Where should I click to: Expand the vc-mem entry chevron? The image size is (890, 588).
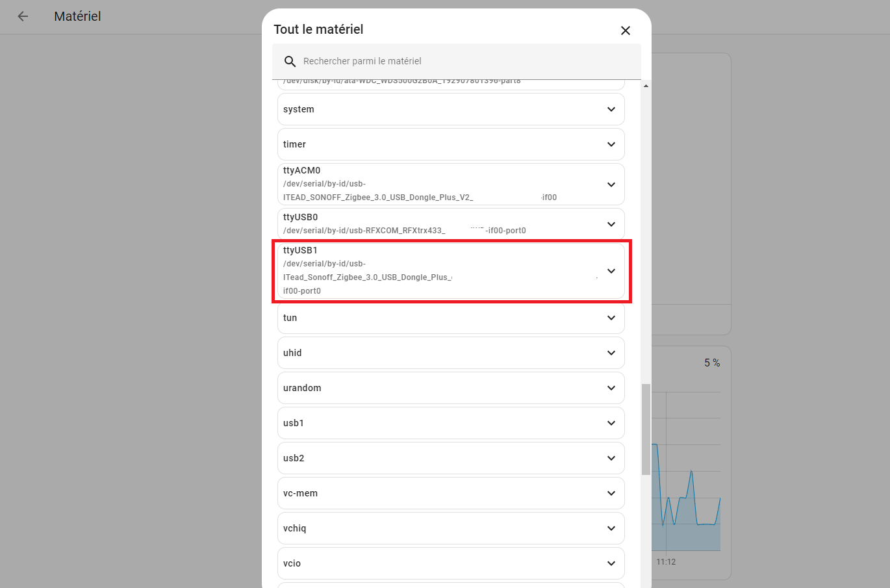click(611, 493)
